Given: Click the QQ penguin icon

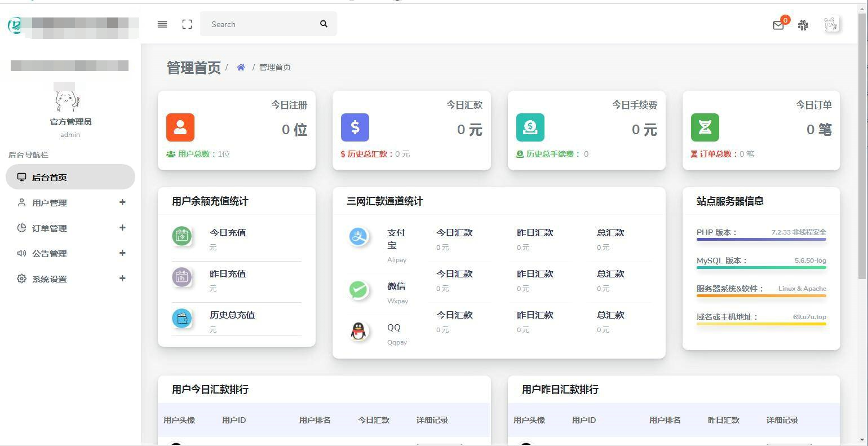Looking at the screenshot, I should 358,331.
